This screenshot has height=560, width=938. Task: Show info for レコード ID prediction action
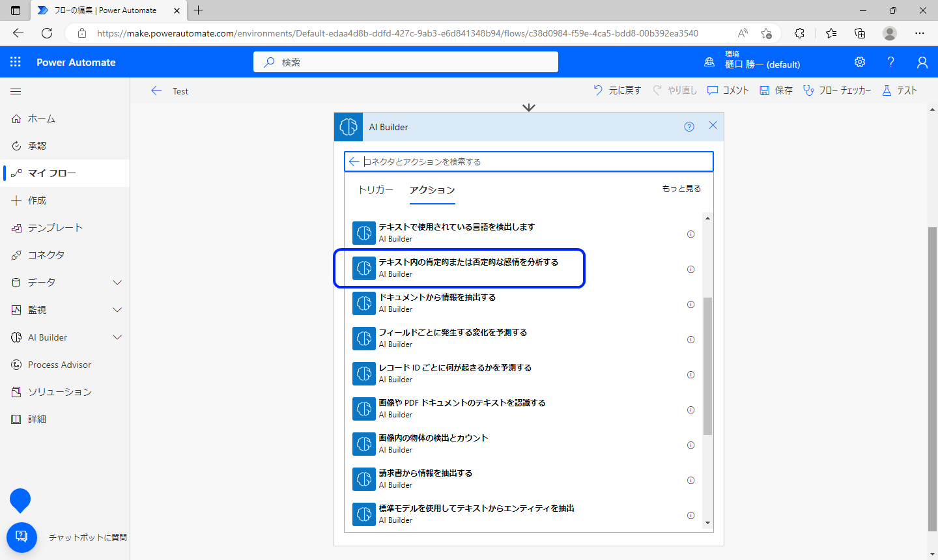tap(690, 374)
